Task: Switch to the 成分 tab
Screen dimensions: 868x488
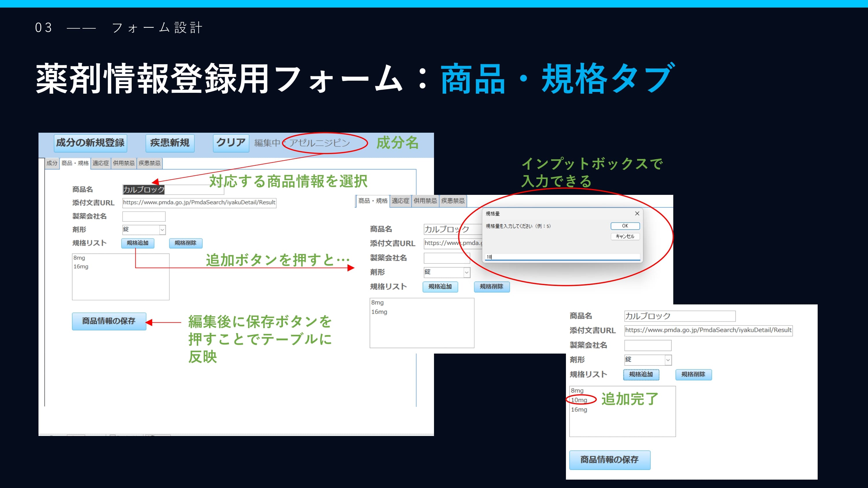Action: (x=52, y=163)
